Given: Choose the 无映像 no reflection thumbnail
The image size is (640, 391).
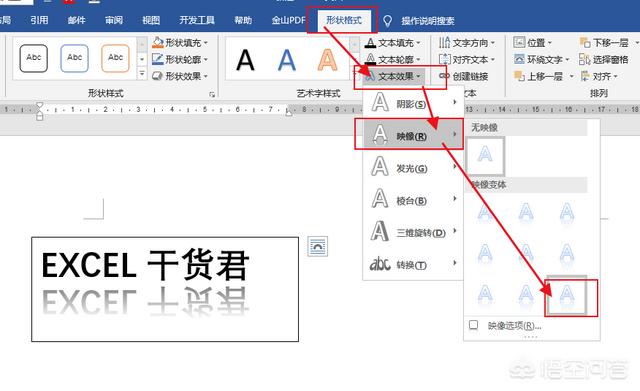Looking at the screenshot, I should click(485, 156).
